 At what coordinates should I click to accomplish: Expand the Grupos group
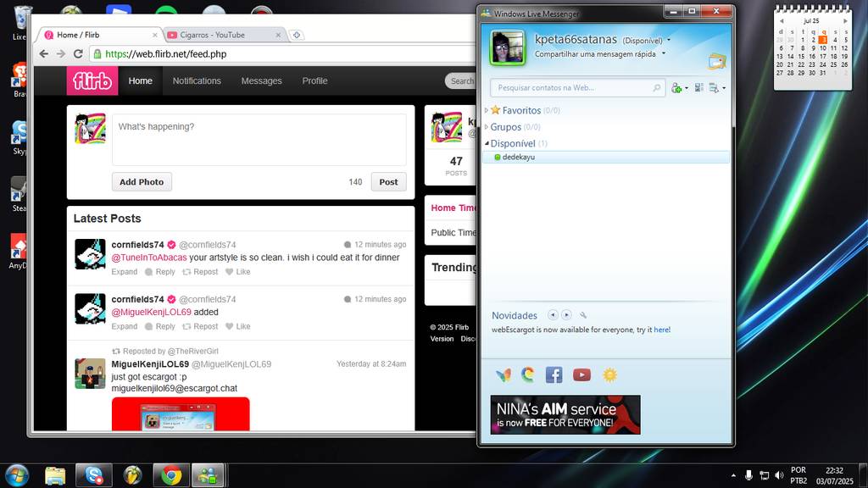pos(487,127)
